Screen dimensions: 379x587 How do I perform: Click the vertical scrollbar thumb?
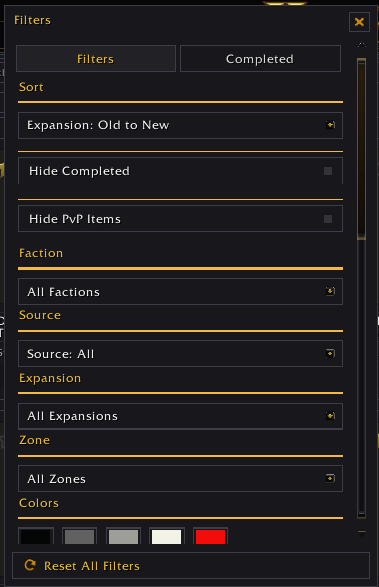coord(361,149)
